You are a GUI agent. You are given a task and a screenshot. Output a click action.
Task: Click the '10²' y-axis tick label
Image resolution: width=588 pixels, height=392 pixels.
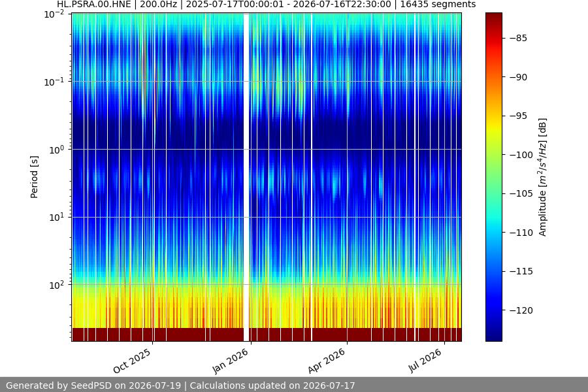(57, 286)
